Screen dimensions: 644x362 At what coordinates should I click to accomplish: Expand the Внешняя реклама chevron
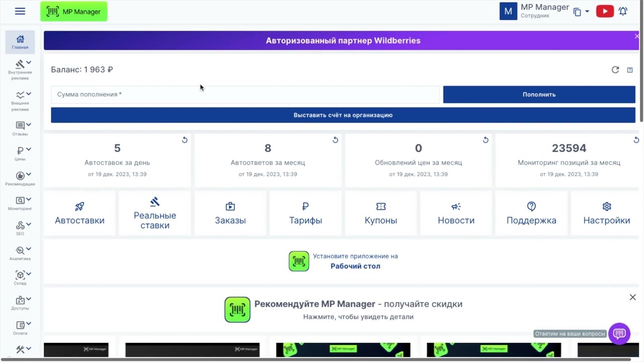(x=29, y=94)
